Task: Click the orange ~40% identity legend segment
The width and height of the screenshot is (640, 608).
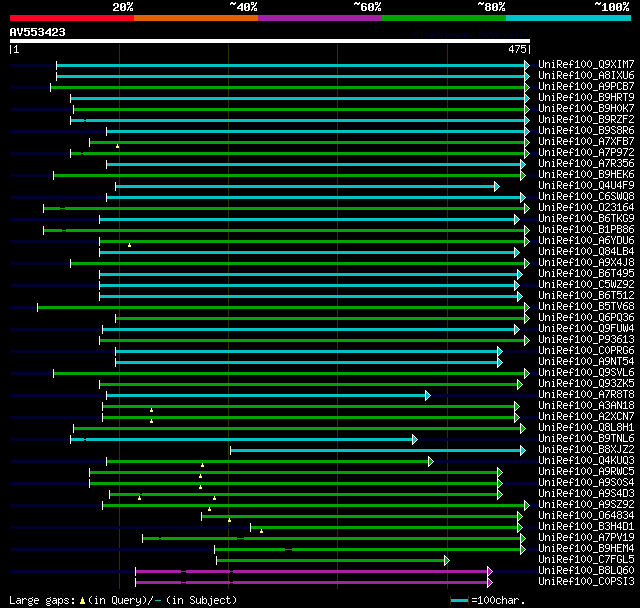Action: tap(195, 18)
